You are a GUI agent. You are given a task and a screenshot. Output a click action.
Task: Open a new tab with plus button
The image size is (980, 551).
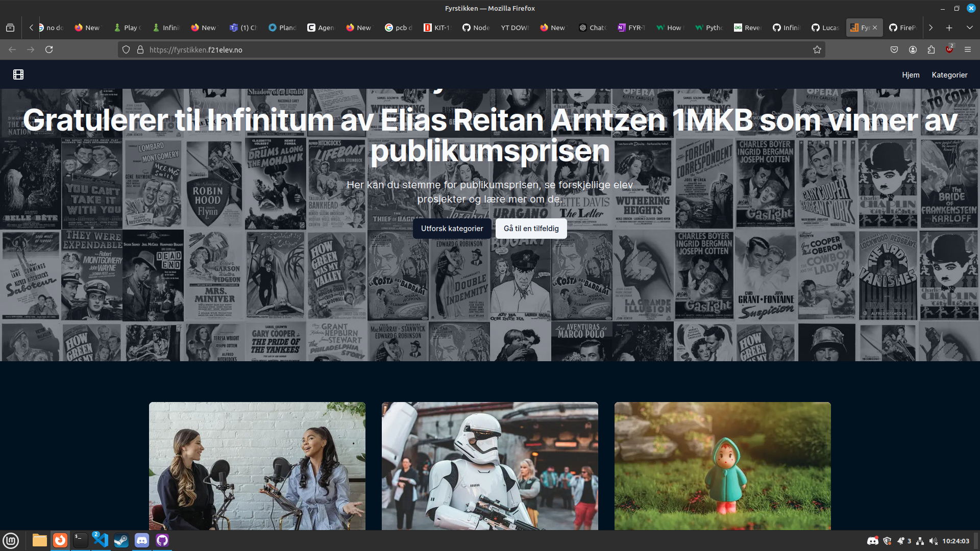click(x=949, y=28)
